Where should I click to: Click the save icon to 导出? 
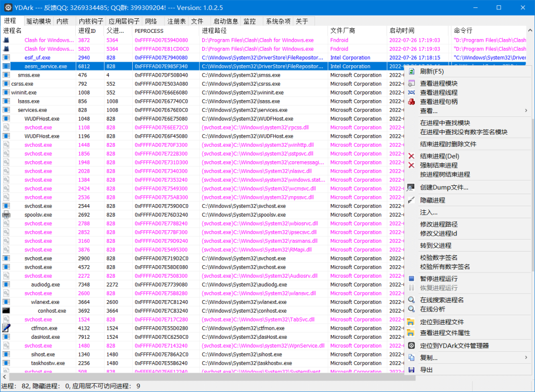pyautogui.click(x=412, y=369)
